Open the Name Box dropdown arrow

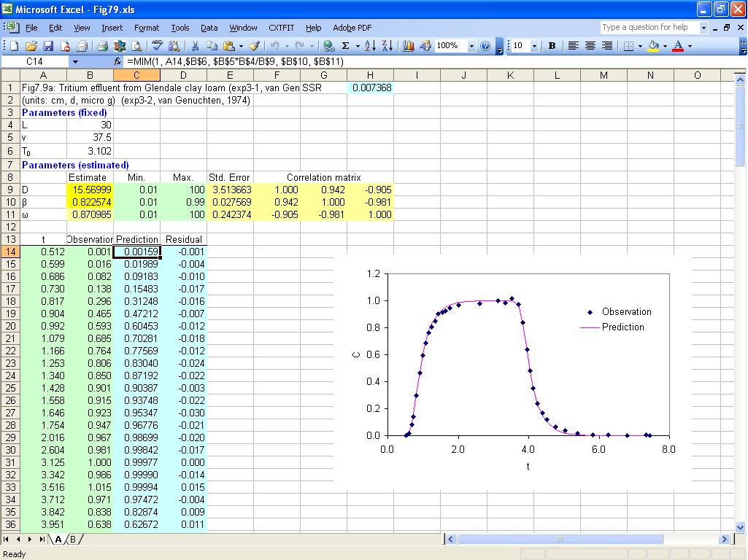[75, 62]
